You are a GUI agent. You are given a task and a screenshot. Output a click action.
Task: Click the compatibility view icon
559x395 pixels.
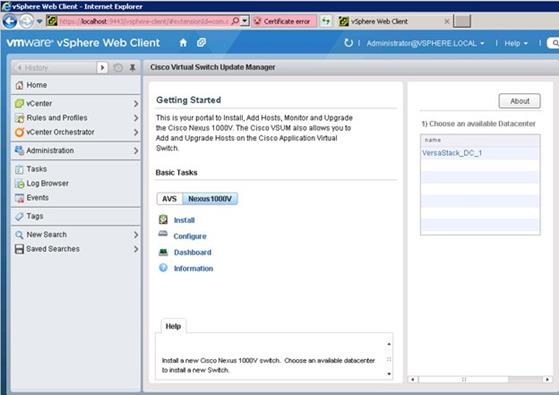[x=325, y=21]
